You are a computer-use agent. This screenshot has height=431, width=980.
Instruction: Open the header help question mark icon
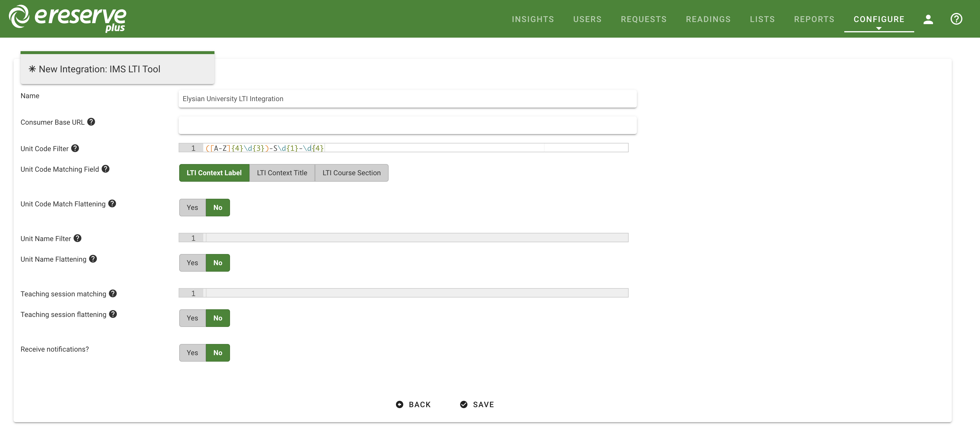tap(956, 19)
